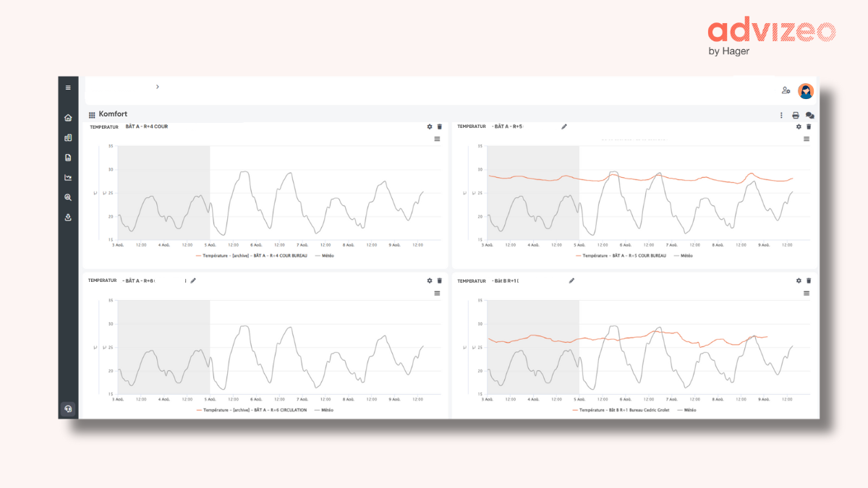This screenshot has height=488, width=868.
Task: Open the dashboard three-dot options menu
Action: pos(781,115)
